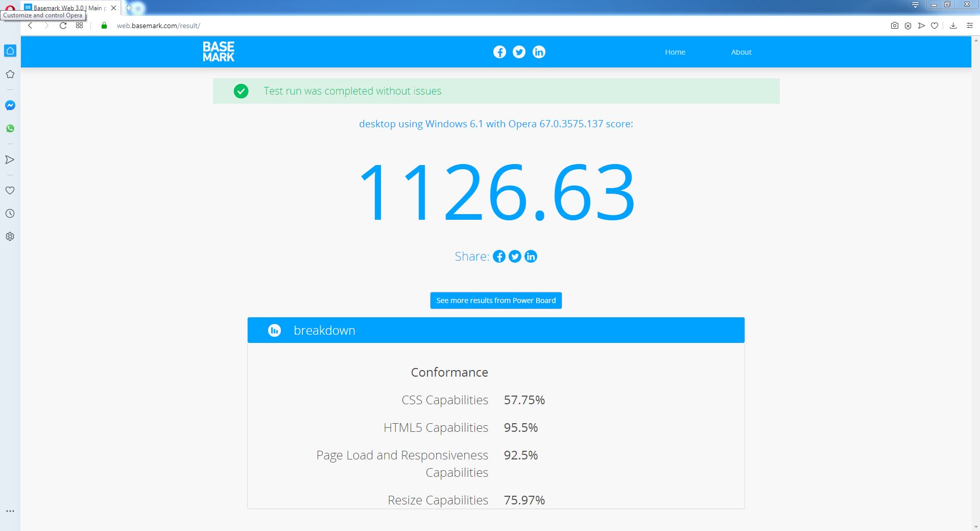Click the test run completed message

click(x=352, y=91)
